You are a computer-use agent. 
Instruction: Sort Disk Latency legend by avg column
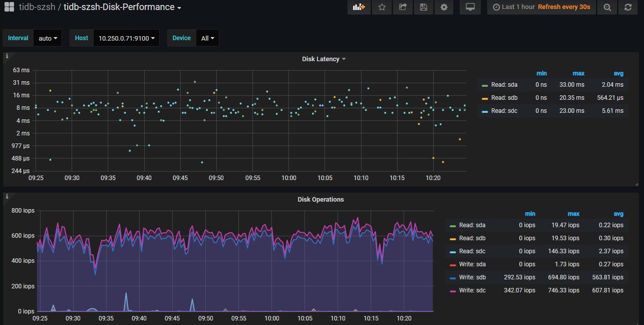[x=618, y=73]
